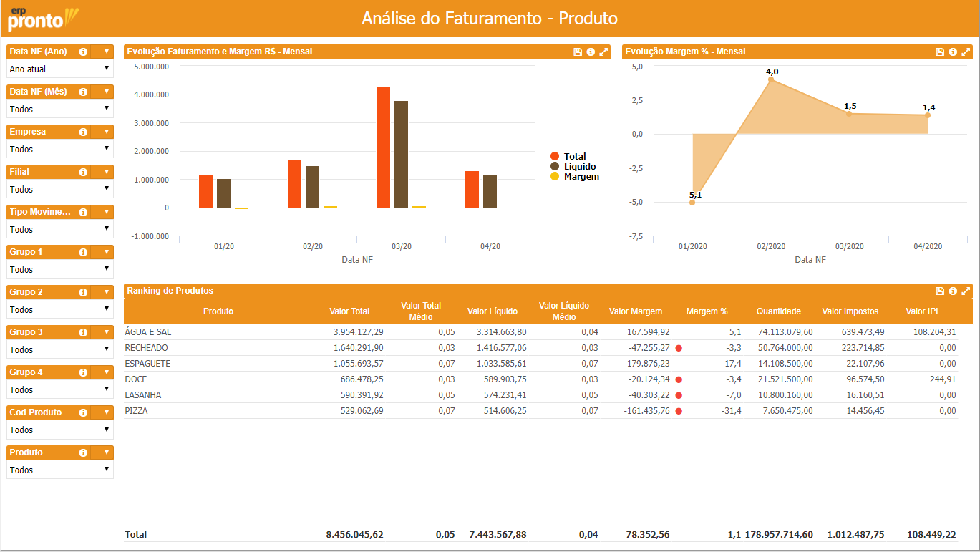Sort table by Valor Total column header
The image size is (980, 552).
pyautogui.click(x=349, y=311)
